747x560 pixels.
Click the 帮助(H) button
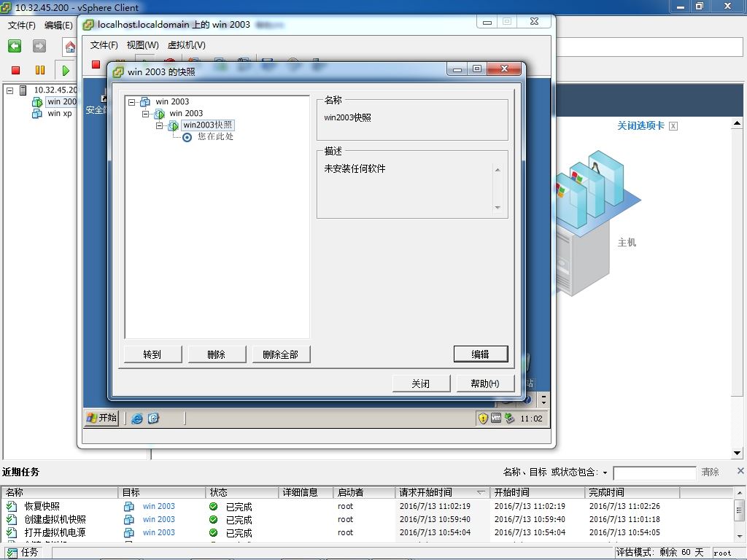[x=485, y=384]
